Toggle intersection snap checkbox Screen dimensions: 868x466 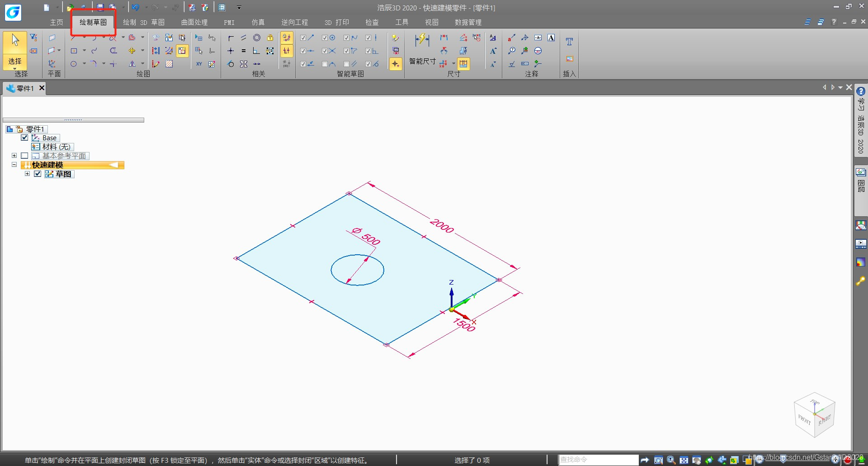[x=325, y=51]
